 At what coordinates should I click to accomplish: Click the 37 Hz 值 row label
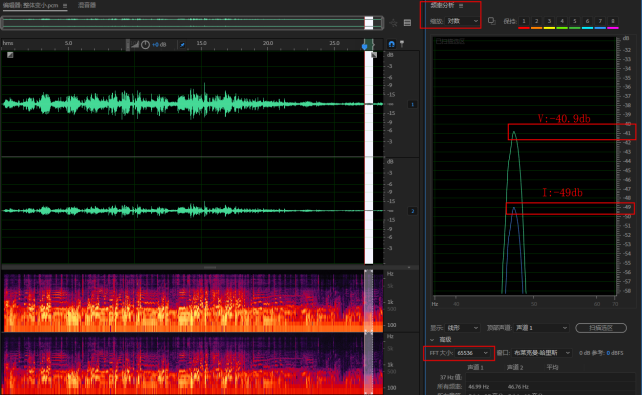[451, 377]
